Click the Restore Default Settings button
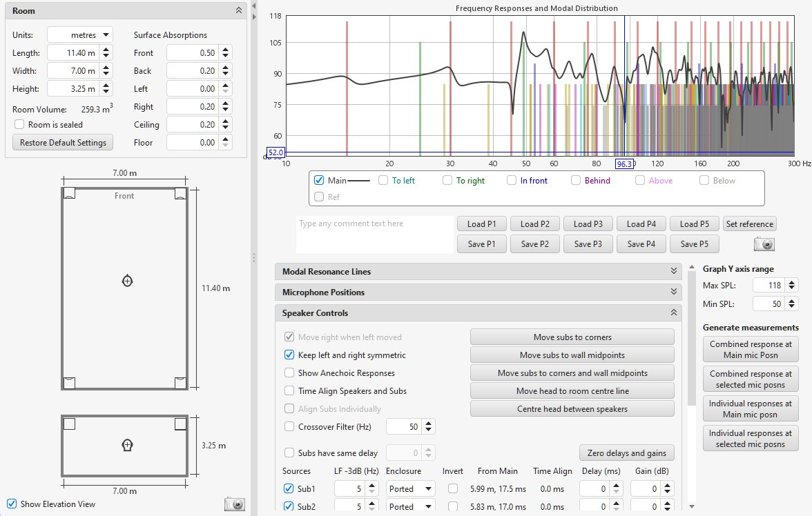The width and height of the screenshot is (812, 516). pos(63,143)
